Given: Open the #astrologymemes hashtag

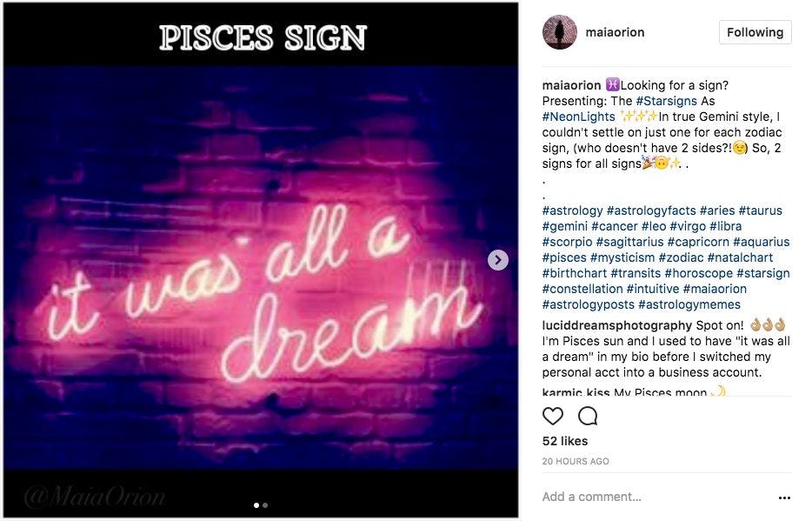Looking at the screenshot, I should (x=689, y=304).
